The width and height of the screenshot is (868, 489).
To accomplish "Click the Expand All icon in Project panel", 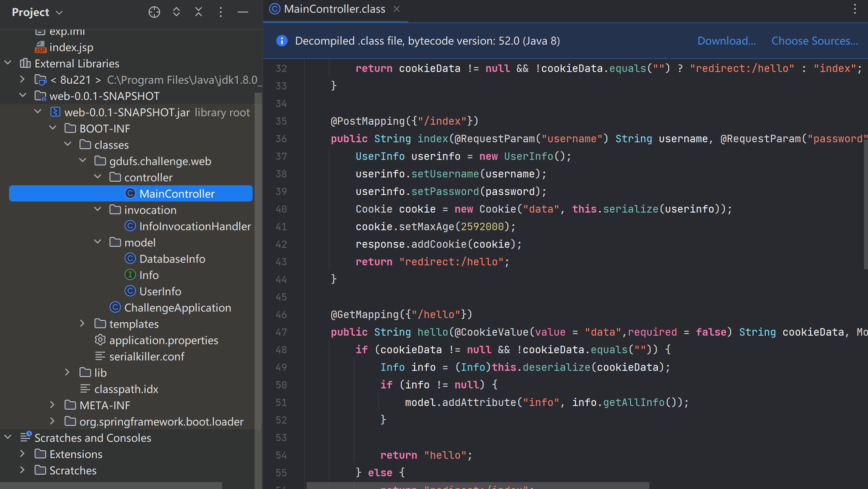I will pos(176,12).
